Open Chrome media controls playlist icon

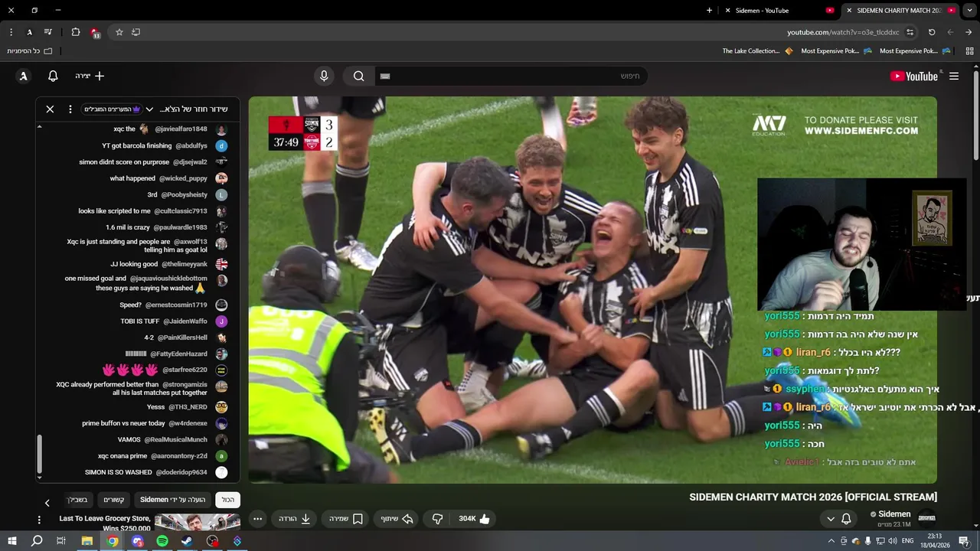48,32
